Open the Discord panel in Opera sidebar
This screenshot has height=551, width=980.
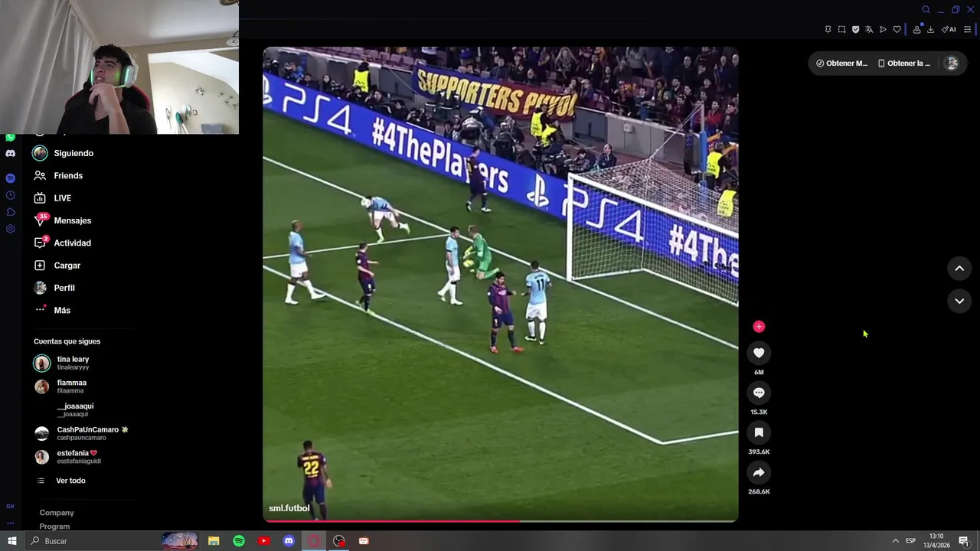10,154
